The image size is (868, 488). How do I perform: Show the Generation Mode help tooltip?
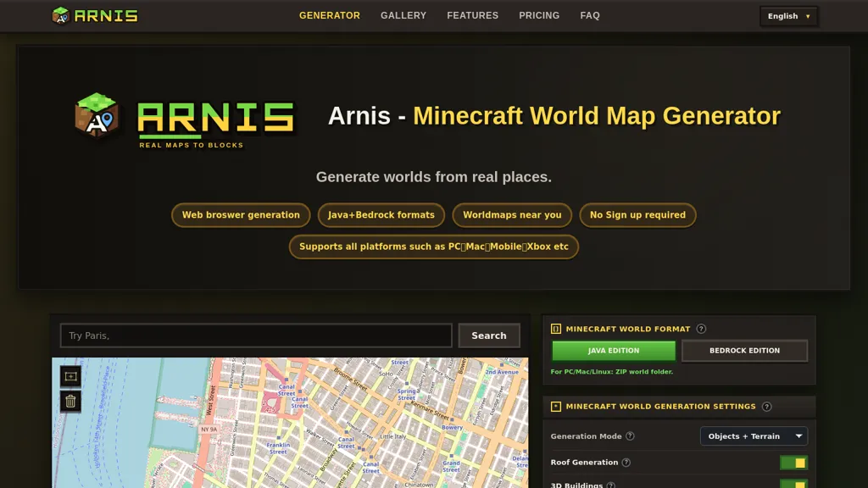630,436
